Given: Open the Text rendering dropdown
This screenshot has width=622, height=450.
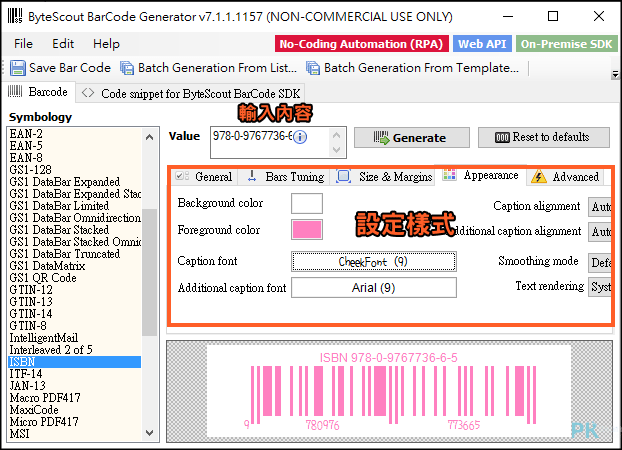Looking at the screenshot, I should (x=601, y=287).
